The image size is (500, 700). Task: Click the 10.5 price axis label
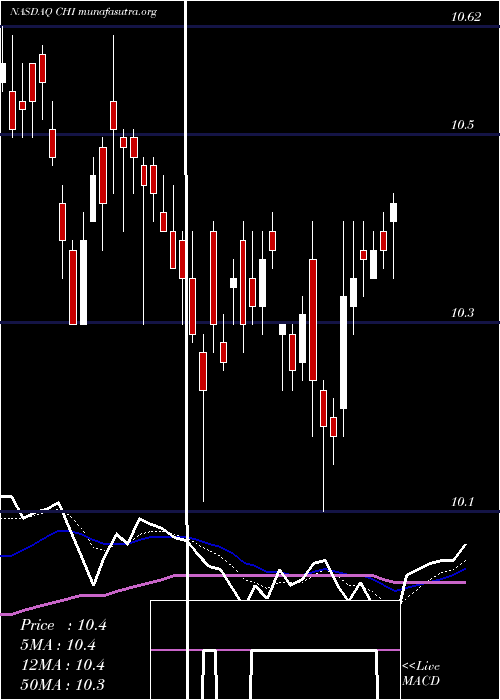point(462,125)
